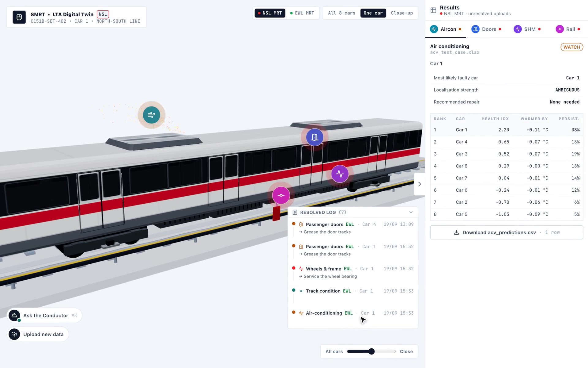The height and width of the screenshot is (368, 588).
Task: Click the AMBIGUOUS localisation strength value
Action: tap(567, 90)
